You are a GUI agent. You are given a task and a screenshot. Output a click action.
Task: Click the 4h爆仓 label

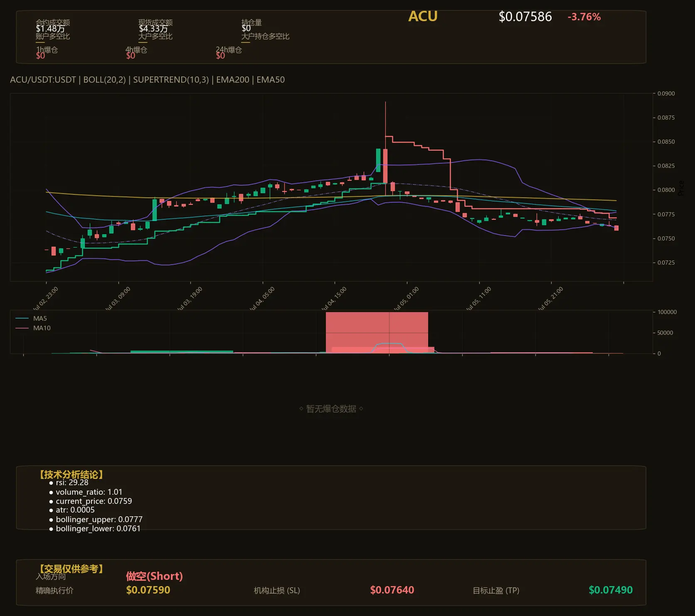[x=136, y=50]
